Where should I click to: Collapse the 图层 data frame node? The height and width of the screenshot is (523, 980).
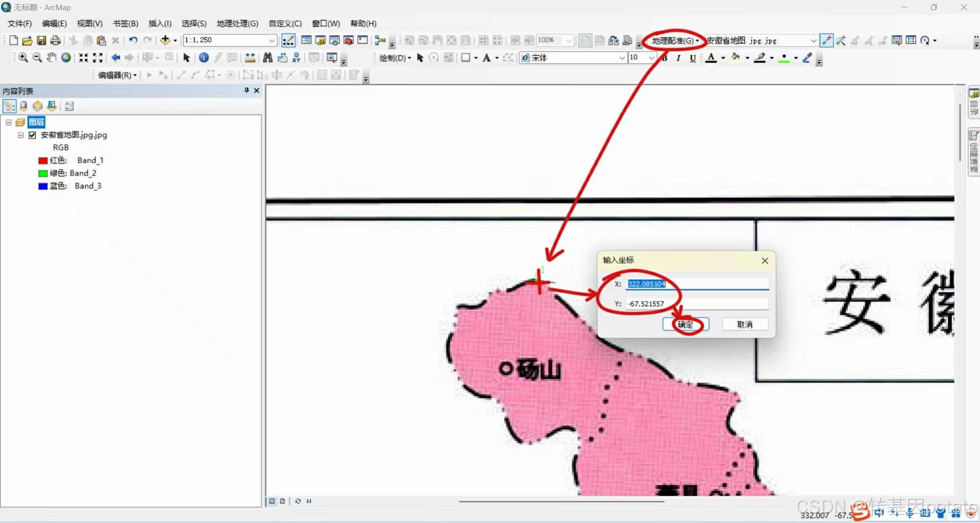coord(9,123)
